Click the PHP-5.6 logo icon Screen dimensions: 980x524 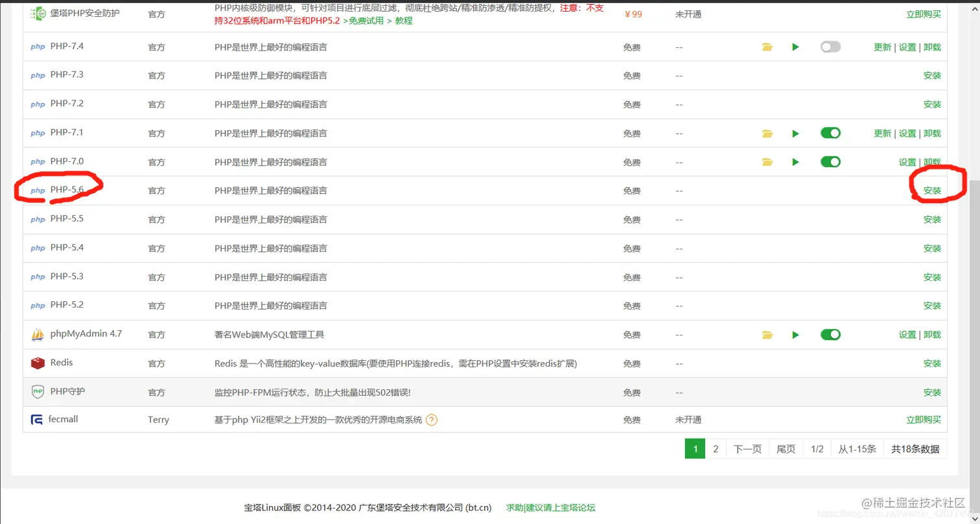coord(38,190)
